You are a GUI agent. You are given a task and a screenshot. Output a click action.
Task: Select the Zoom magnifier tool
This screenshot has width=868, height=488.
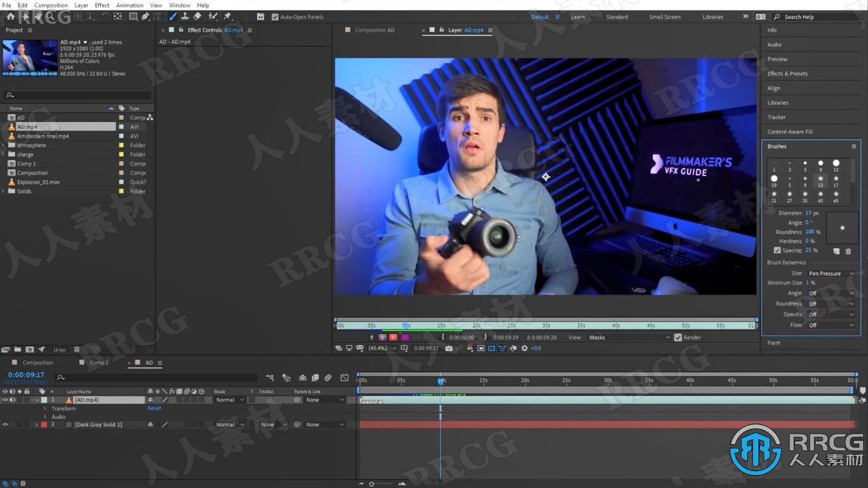click(x=51, y=16)
